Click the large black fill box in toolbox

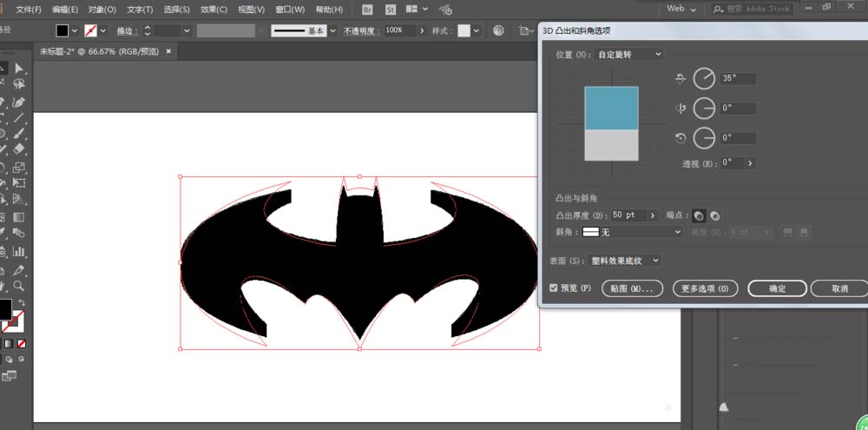[x=5, y=309]
